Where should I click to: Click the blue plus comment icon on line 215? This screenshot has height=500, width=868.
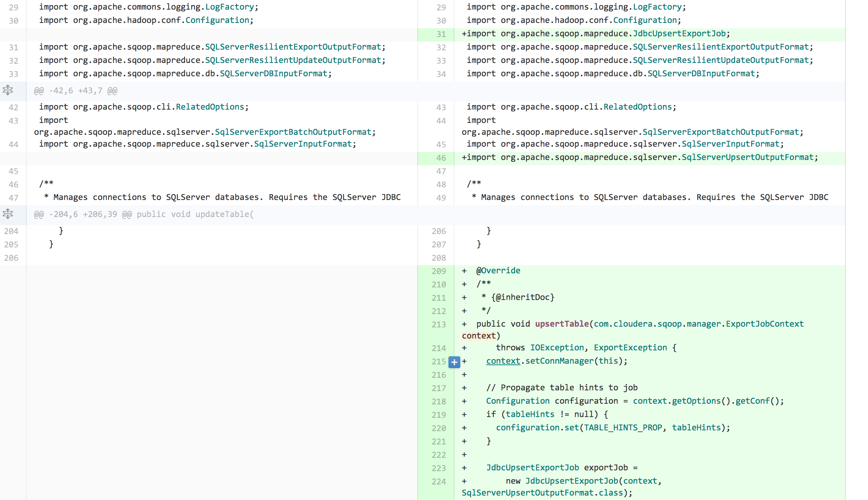[x=454, y=362]
